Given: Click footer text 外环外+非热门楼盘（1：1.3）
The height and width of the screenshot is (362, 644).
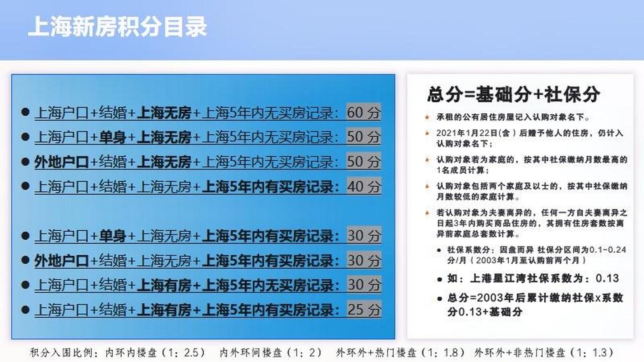Looking at the screenshot, I should pyautogui.click(x=544, y=353).
